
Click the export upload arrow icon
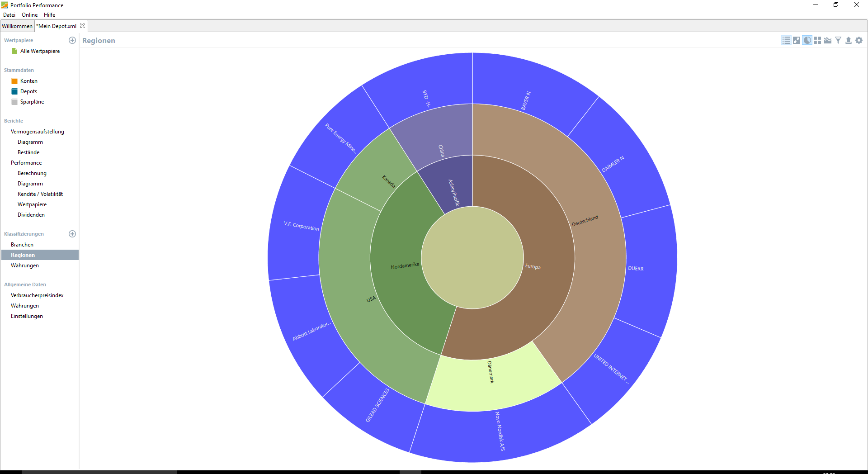tap(849, 40)
